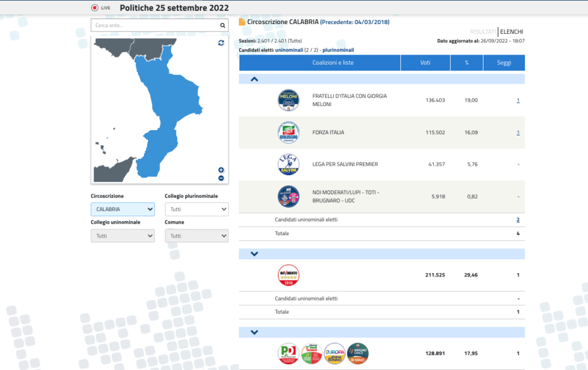
Task: Click the FORZA ITALIA list name
Action: point(328,133)
